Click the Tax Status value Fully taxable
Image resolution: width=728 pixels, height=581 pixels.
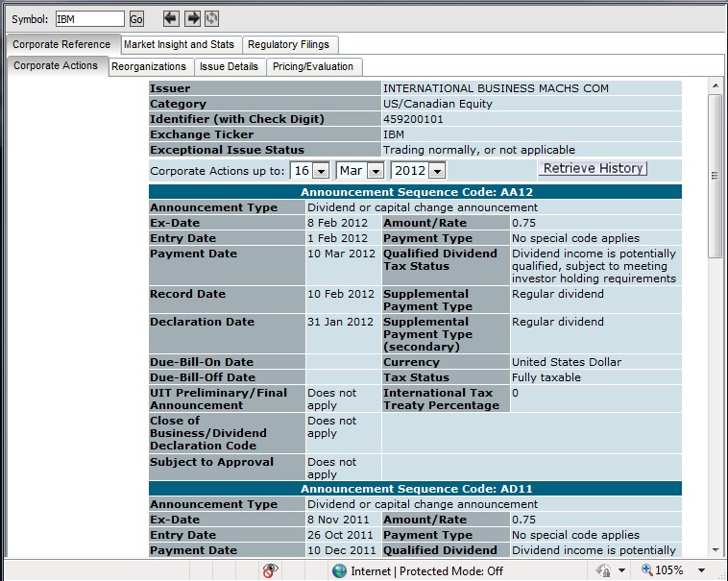(546, 377)
